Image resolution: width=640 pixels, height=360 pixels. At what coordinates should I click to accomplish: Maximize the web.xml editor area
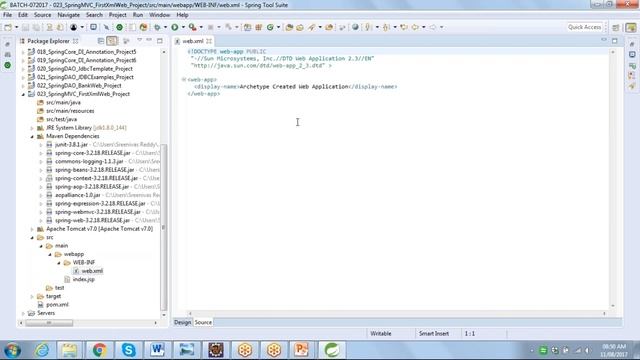pos(614,40)
